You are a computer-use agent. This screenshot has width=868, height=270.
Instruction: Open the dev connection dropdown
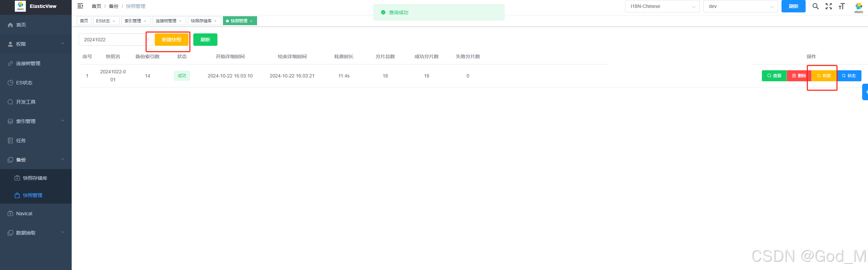click(741, 6)
